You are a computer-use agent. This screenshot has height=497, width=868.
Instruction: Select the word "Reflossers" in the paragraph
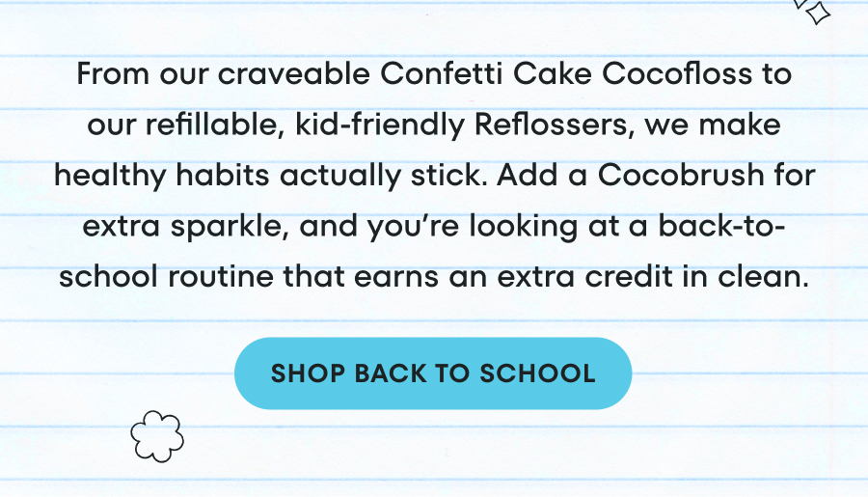click(x=562, y=126)
